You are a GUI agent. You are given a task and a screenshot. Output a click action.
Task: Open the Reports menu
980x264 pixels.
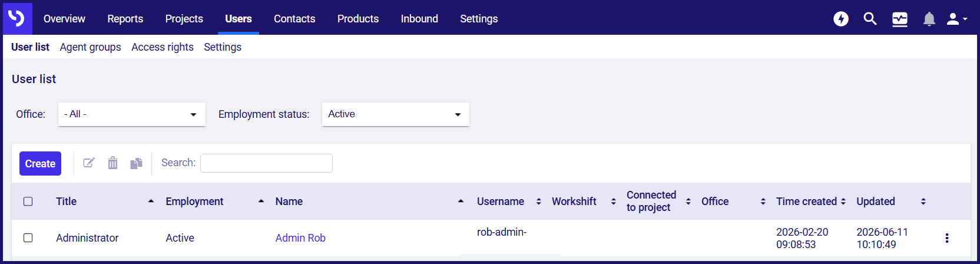[125, 19]
